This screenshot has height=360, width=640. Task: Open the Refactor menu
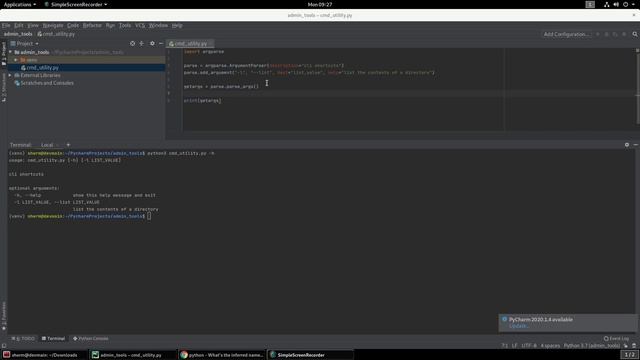[92, 25]
